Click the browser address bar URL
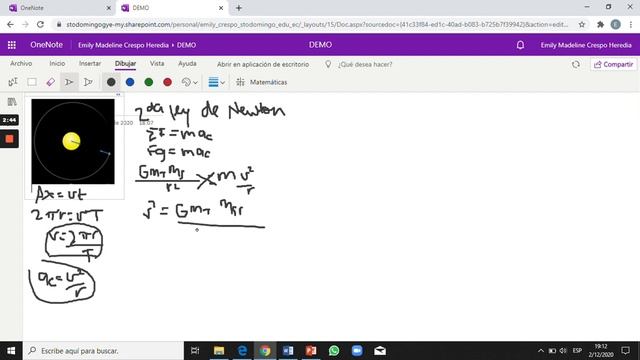The image size is (640, 360). tap(317, 24)
